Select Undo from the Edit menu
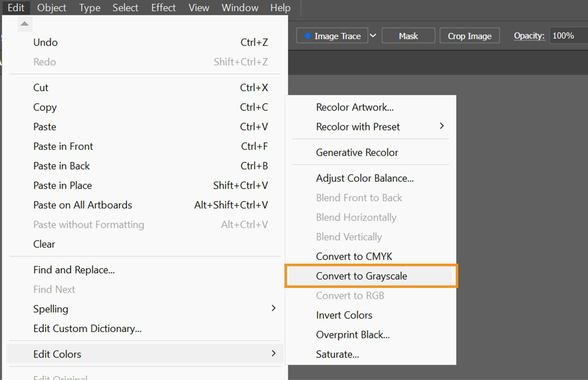 [45, 42]
